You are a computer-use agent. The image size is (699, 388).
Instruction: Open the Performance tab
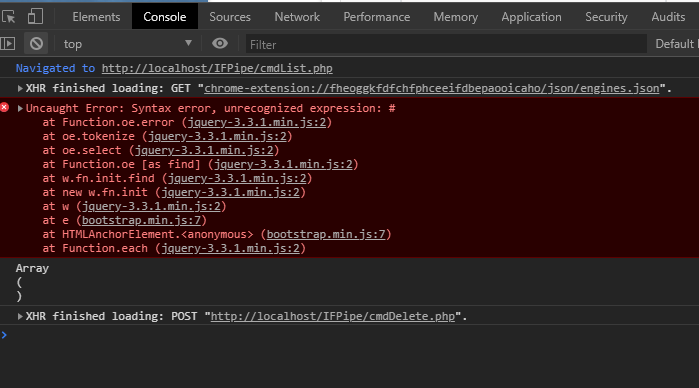[377, 17]
